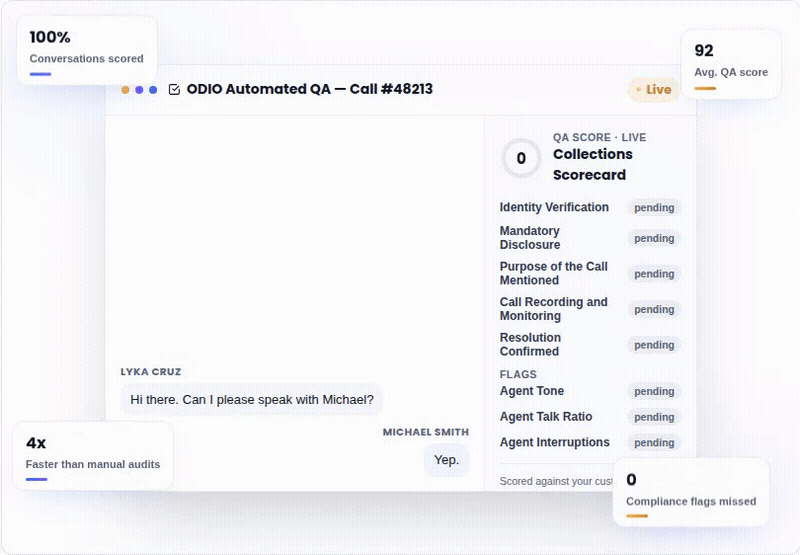Viewport: 800px width, 555px height.
Task: Click 'Scored against your cust' footer text
Action: coord(556,481)
